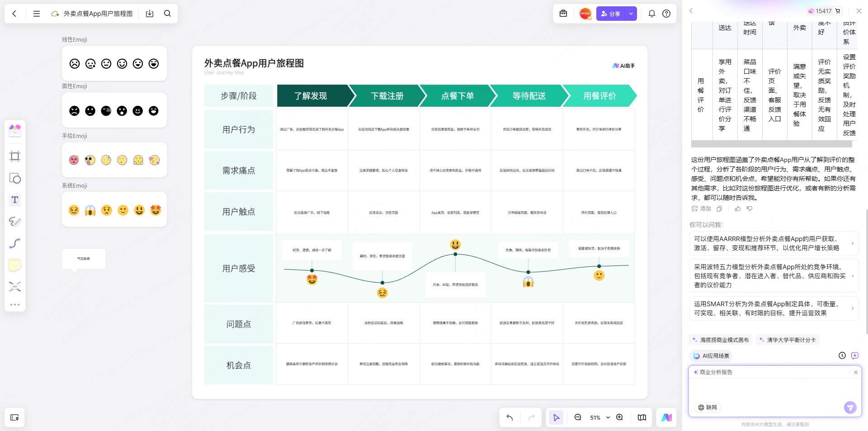This screenshot has width=868, height=431.
Task: Select the 等待配送 stage arrow
Action: pyautogui.click(x=529, y=96)
